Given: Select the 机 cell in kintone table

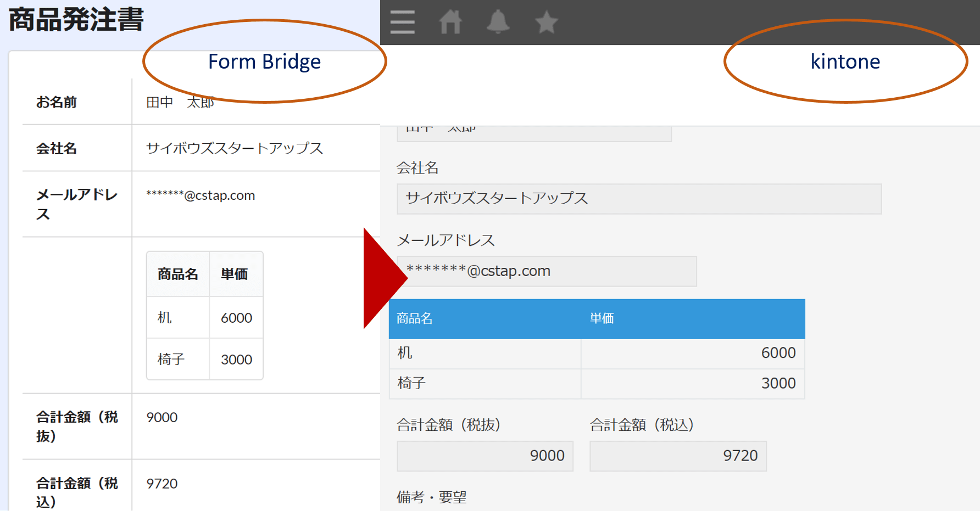Looking at the screenshot, I should coord(485,353).
